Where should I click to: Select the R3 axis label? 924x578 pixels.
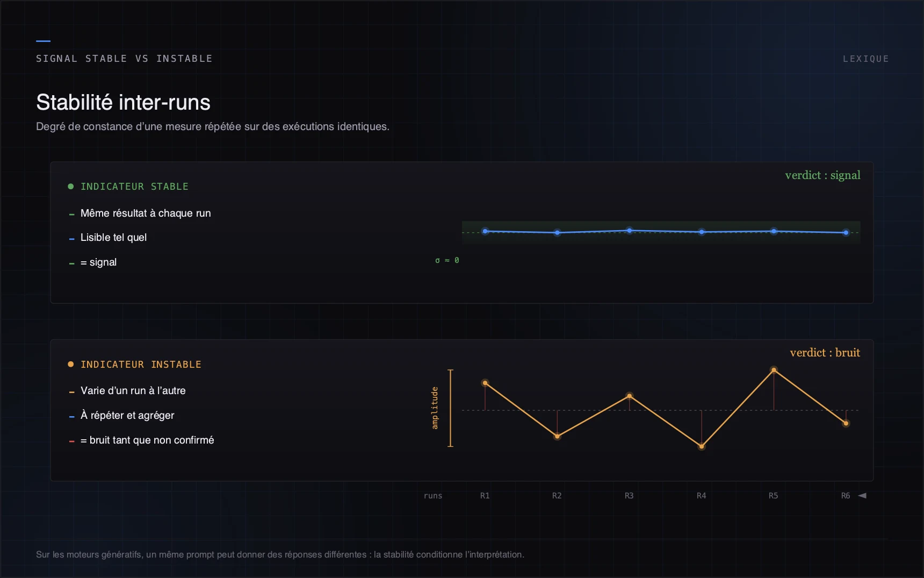(x=629, y=496)
